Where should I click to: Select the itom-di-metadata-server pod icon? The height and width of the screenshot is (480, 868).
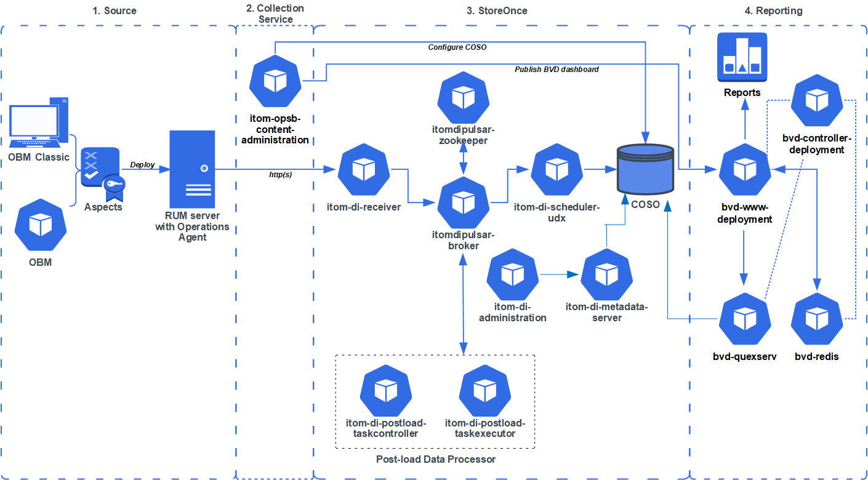606,274
